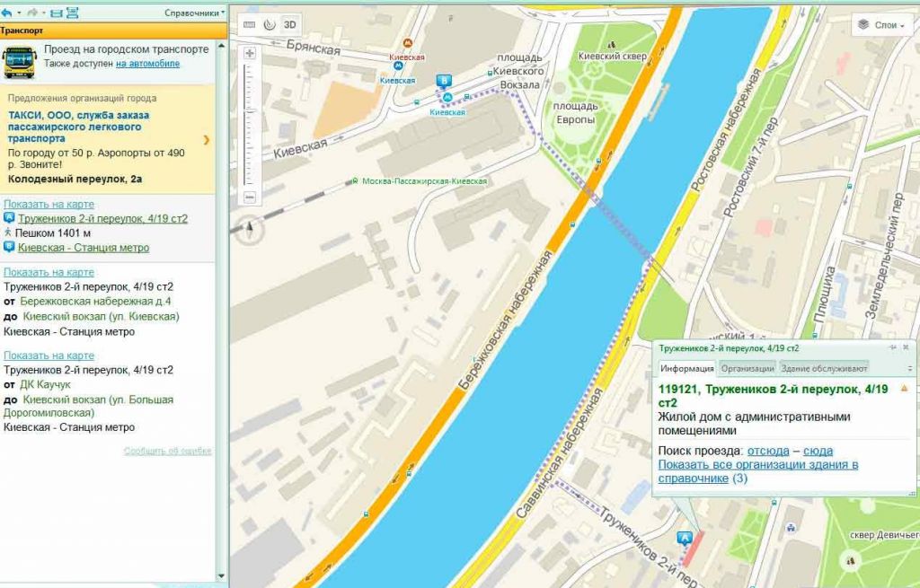Switch route search to на автомобиле
The image size is (920, 588).
click(x=148, y=64)
